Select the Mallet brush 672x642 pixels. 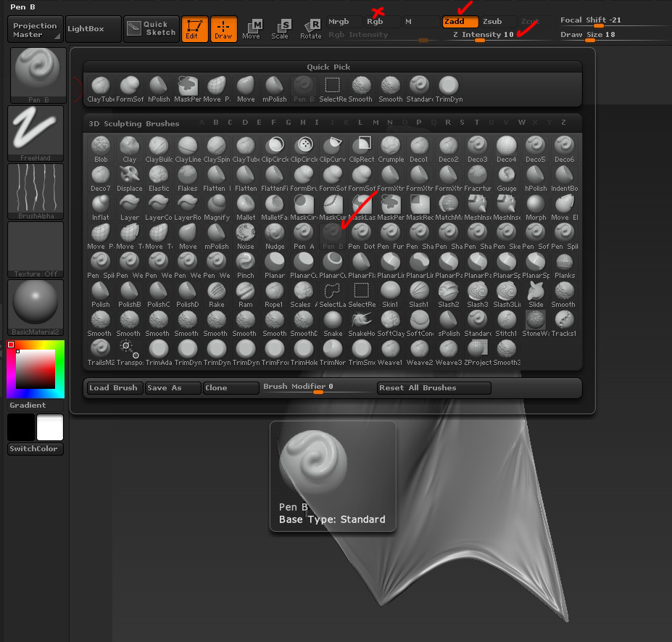tap(246, 208)
